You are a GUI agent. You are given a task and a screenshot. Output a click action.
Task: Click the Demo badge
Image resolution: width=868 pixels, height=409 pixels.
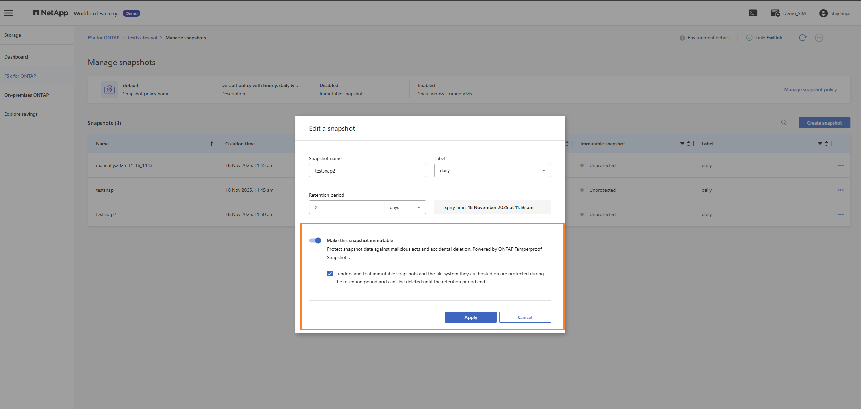click(x=131, y=13)
